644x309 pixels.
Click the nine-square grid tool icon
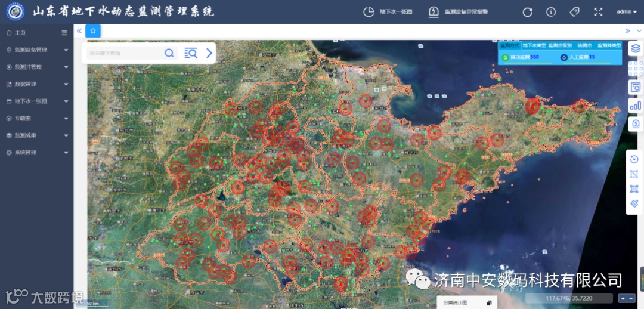coord(636,68)
